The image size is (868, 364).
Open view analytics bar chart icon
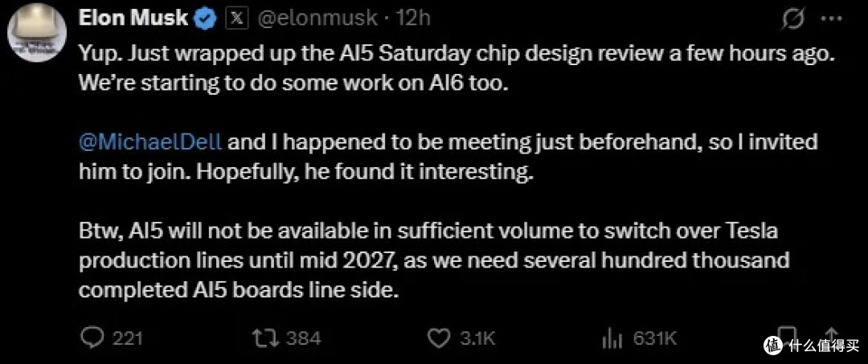(612, 338)
